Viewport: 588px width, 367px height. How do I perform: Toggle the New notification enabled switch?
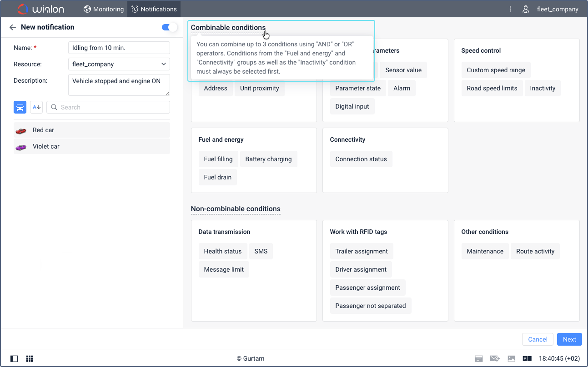coord(169,27)
